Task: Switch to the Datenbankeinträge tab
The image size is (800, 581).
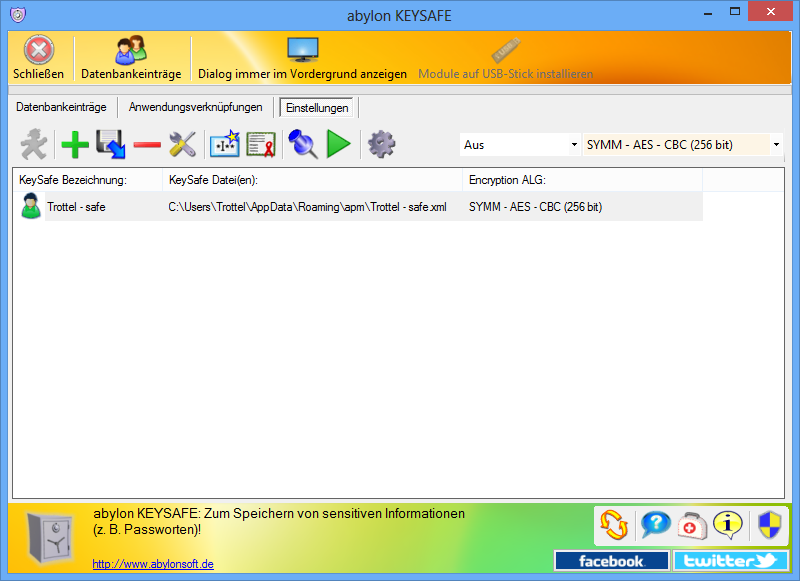Action: 61,107
